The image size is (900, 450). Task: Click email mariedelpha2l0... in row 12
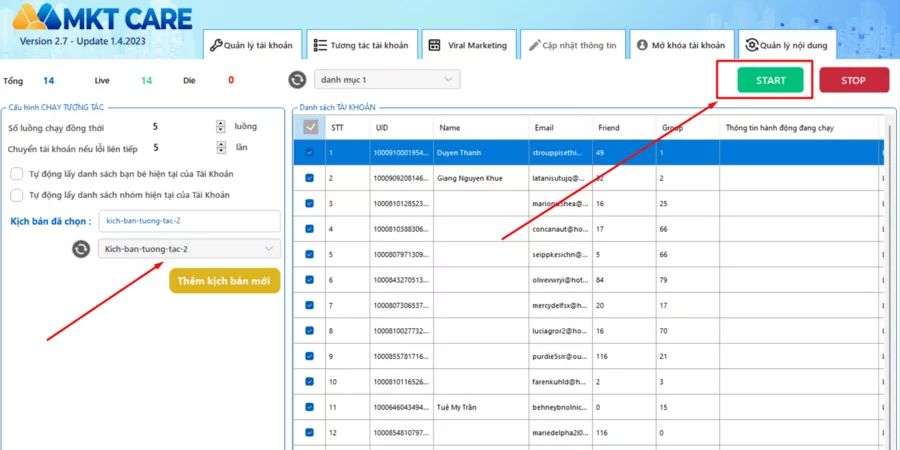click(x=561, y=432)
